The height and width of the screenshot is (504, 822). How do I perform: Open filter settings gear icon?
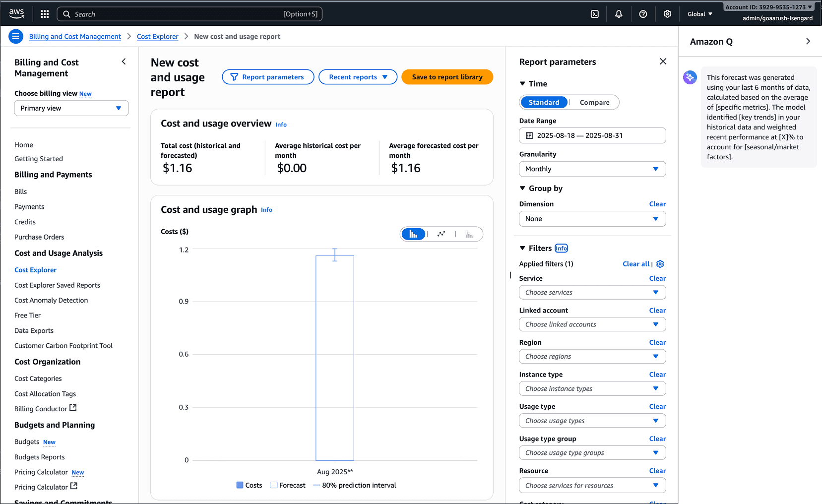[660, 264]
